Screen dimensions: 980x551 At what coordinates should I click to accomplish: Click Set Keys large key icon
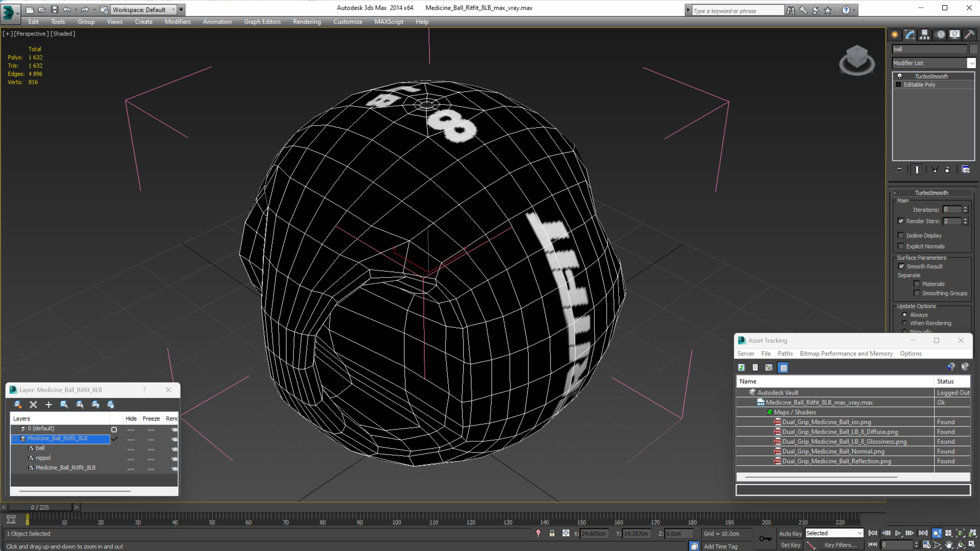tap(765, 538)
